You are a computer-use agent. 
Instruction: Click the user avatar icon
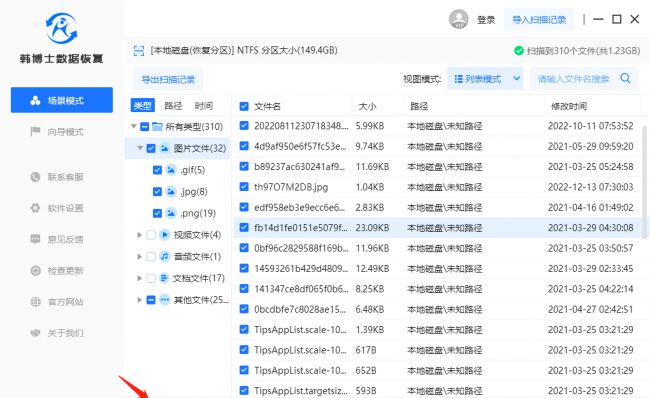tap(458, 19)
